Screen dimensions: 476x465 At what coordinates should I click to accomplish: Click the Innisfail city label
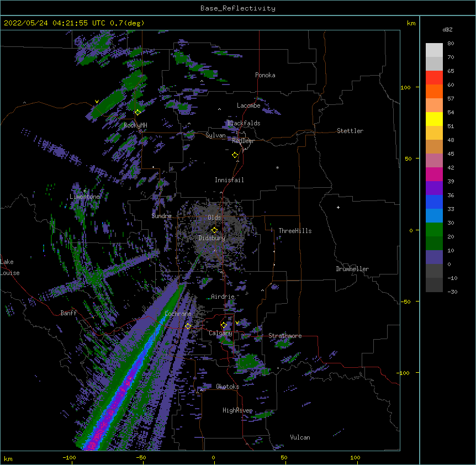click(x=229, y=180)
